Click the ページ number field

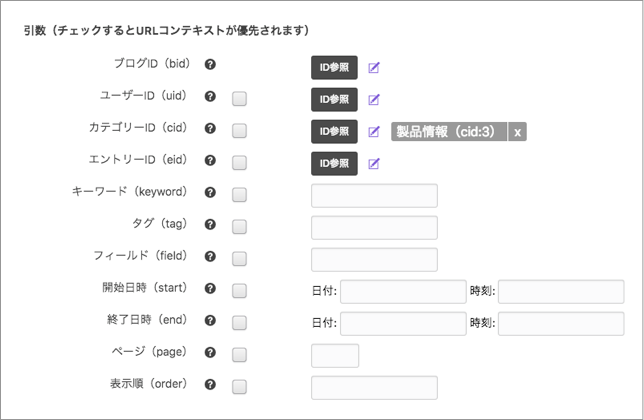tap(335, 355)
